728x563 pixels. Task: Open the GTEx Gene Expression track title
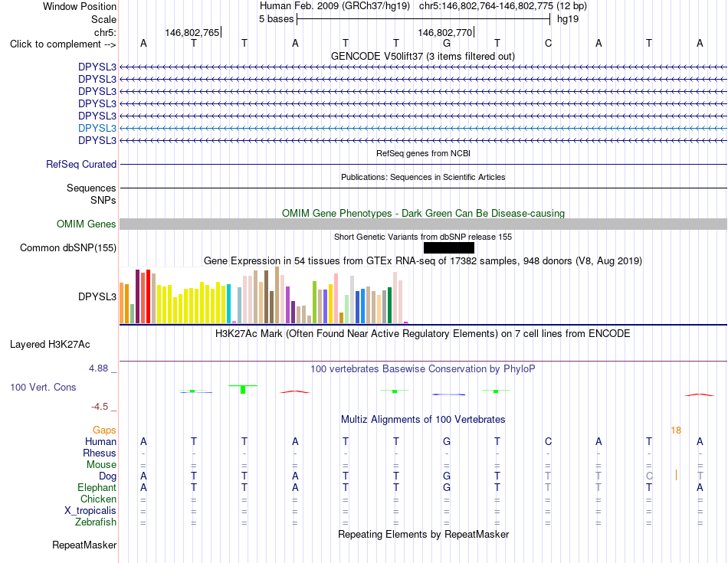point(423,261)
